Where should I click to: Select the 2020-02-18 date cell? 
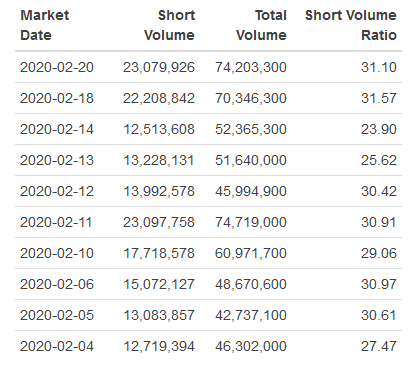(57, 98)
